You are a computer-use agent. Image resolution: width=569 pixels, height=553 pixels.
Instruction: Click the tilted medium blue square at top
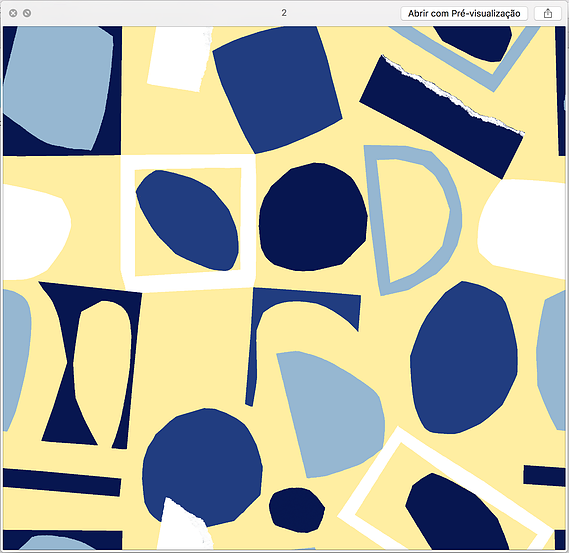pos(278,89)
